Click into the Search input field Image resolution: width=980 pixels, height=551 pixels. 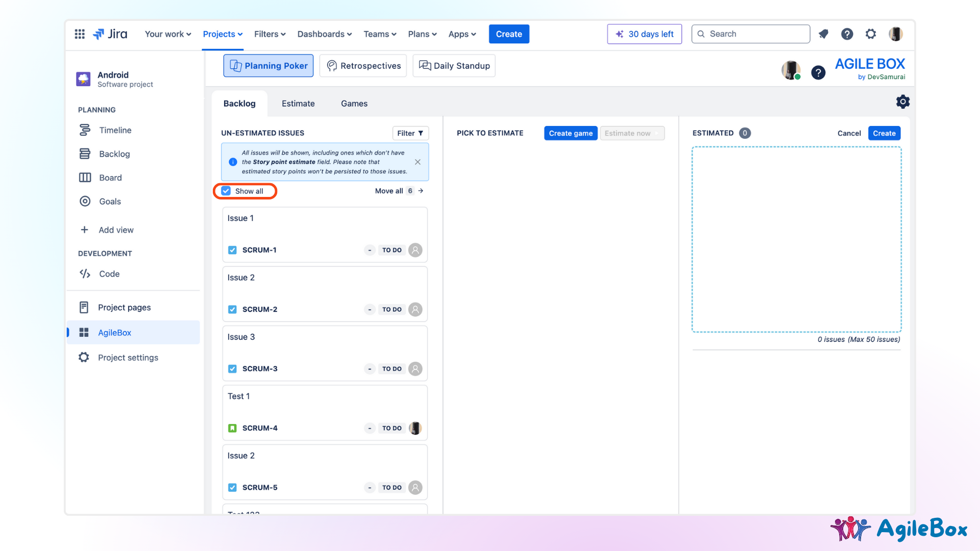click(x=755, y=34)
